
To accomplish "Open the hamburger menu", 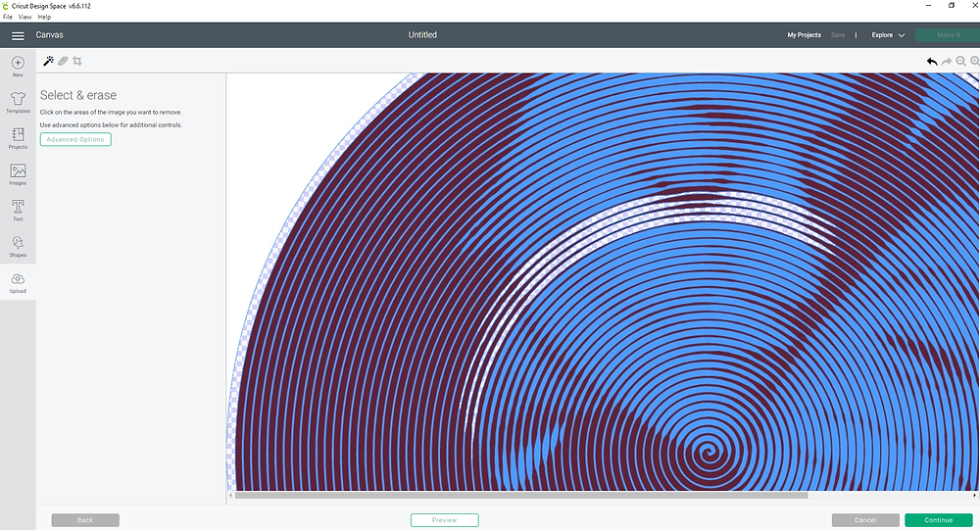I will pos(18,35).
